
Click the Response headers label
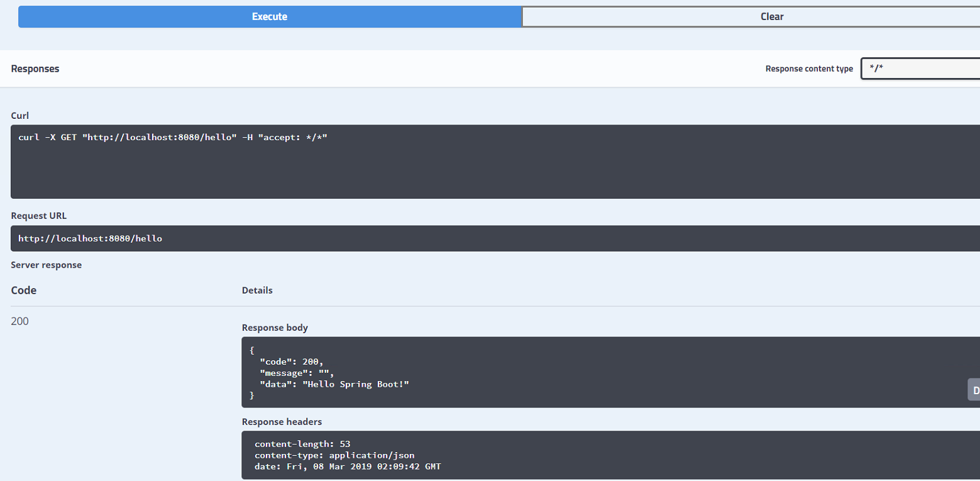pos(282,422)
